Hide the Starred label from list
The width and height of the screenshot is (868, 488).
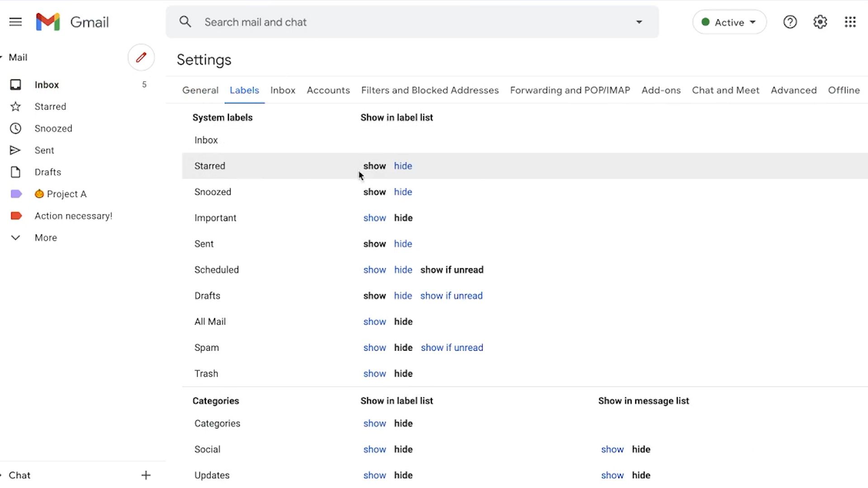pyautogui.click(x=402, y=166)
